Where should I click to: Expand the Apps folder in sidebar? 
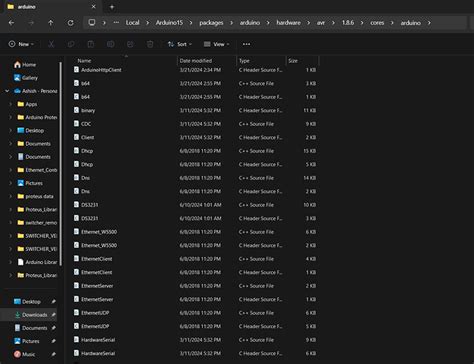tap(10, 104)
